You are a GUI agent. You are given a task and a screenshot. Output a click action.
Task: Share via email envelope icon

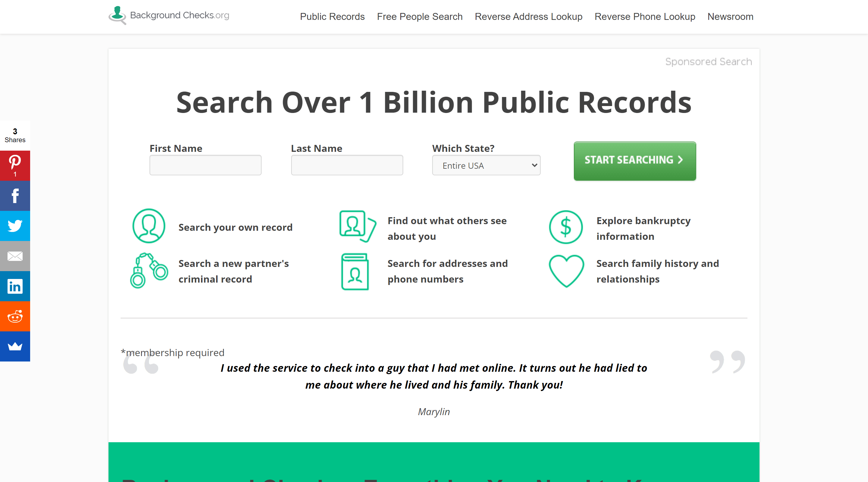coord(15,256)
